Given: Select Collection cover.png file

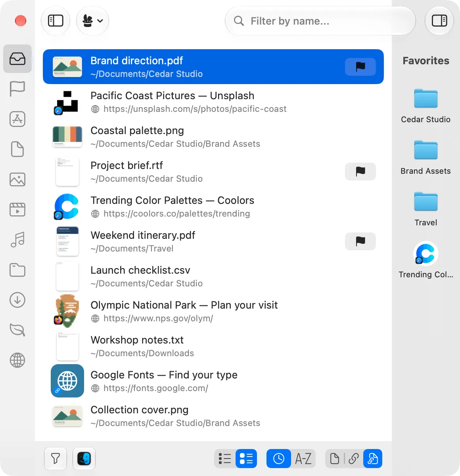Looking at the screenshot, I should point(213,416).
